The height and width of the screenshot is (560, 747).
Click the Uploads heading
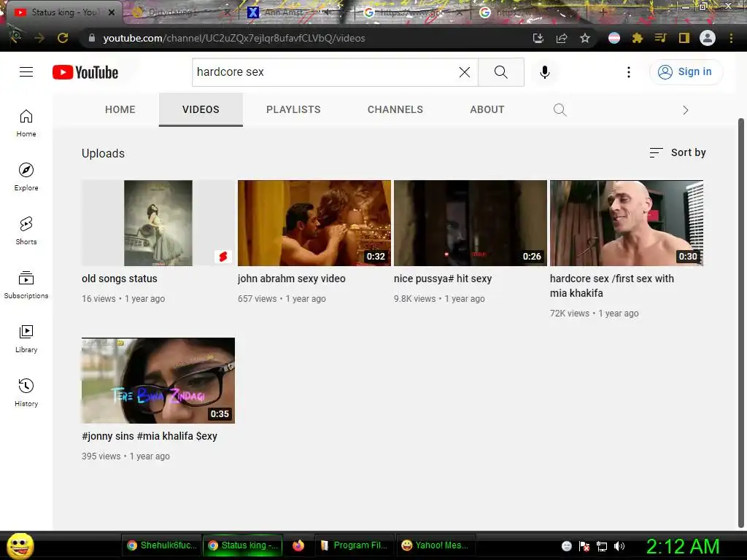pyautogui.click(x=103, y=153)
